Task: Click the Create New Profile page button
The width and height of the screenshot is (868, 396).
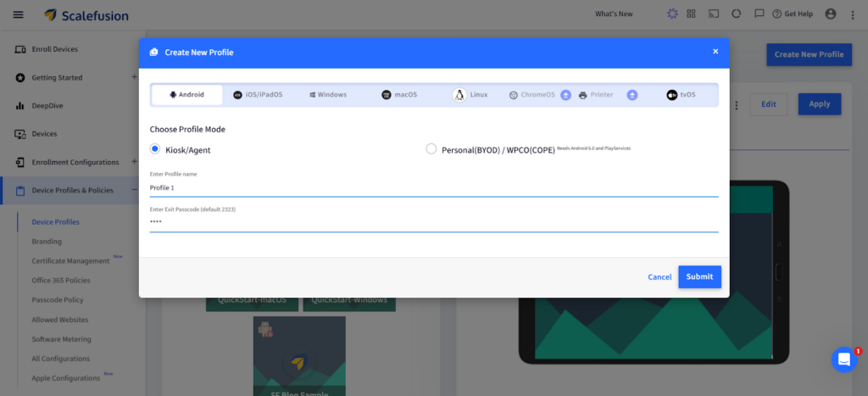Action: pyautogui.click(x=809, y=54)
